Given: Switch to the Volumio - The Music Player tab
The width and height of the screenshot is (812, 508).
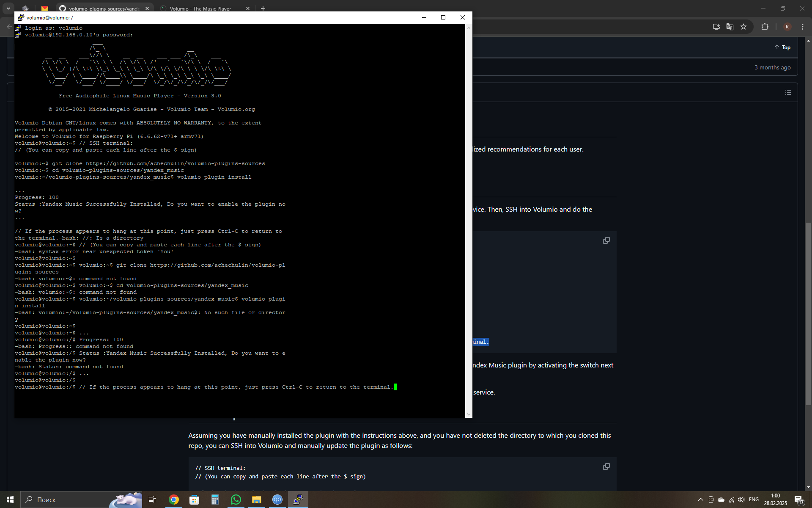Looking at the screenshot, I should 200,8.
